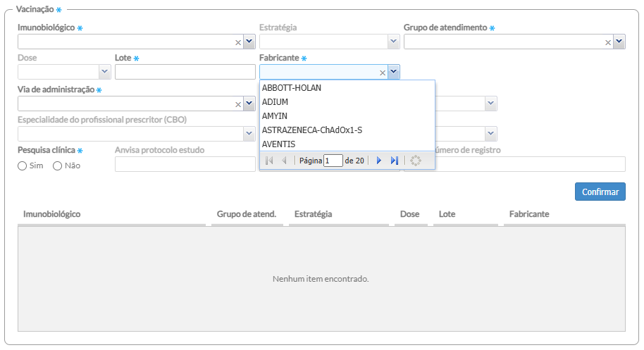Image resolution: width=644 pixels, height=350 pixels.
Task: Pick ABBOTT-HOLAN manufacturer option
Action: 292,88
